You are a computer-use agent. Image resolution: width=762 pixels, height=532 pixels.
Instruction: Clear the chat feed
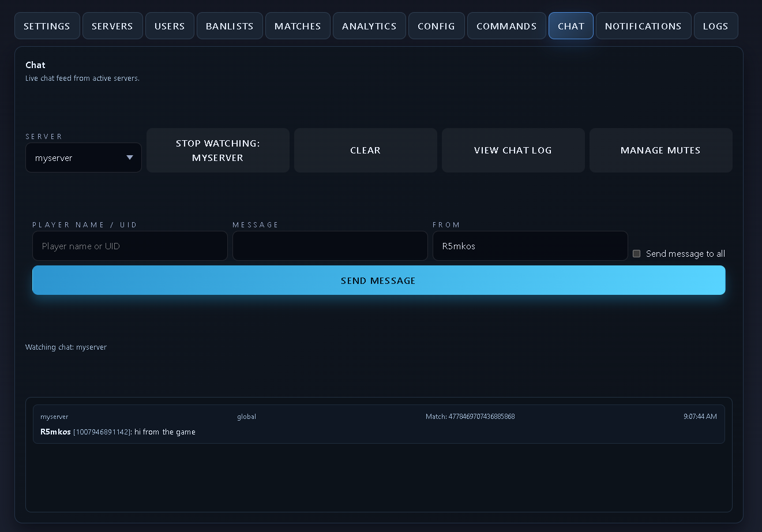366,151
